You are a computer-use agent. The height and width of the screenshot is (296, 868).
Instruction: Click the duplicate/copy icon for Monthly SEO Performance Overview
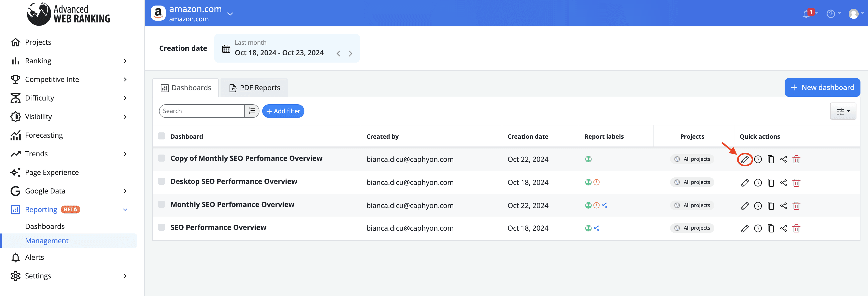[771, 206]
